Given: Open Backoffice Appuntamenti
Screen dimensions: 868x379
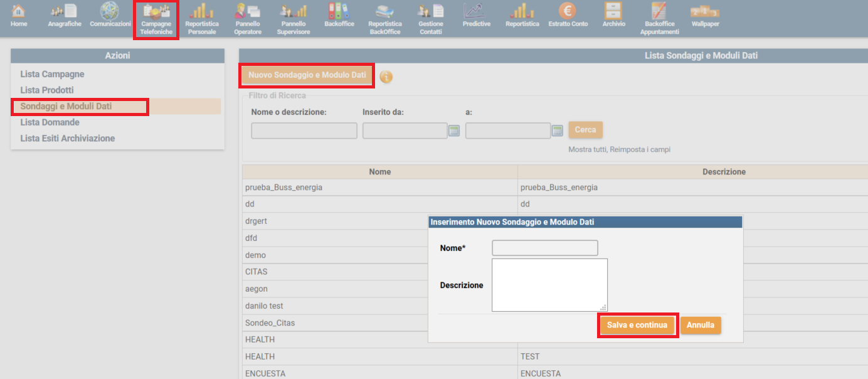Looking at the screenshot, I should pos(659,19).
